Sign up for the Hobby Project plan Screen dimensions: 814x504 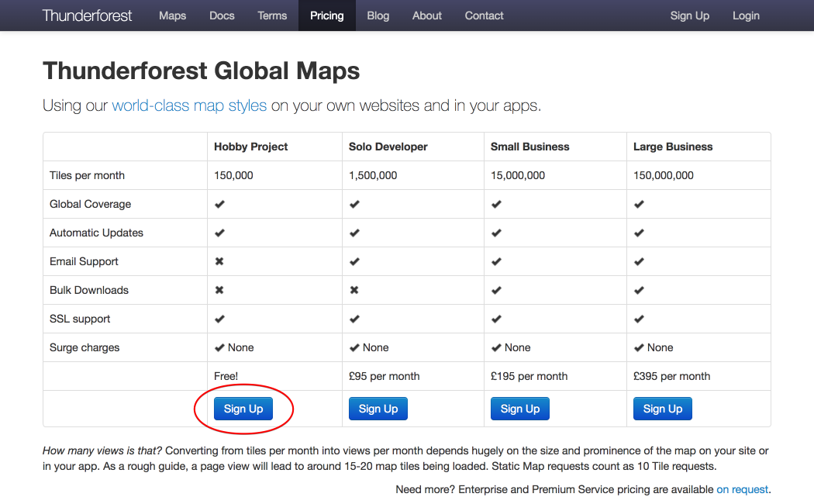coord(243,409)
